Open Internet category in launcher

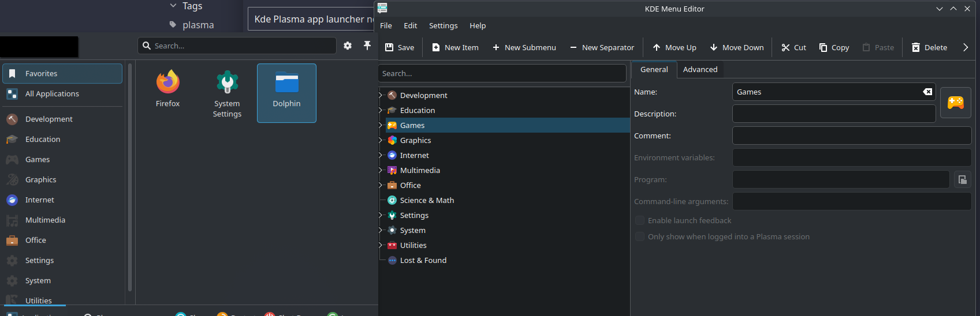(x=62, y=200)
